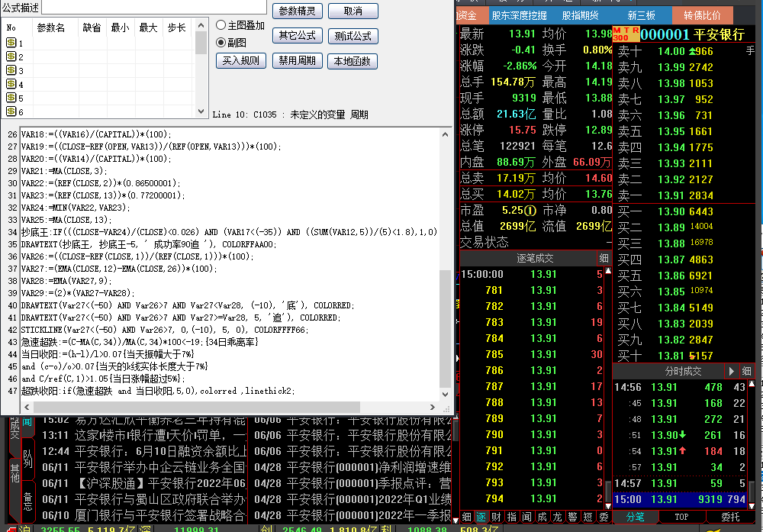Click the down arrow of 分时成交 list scrollbar
Image resolution: width=763 pixels, height=532 pixels.
point(752,506)
